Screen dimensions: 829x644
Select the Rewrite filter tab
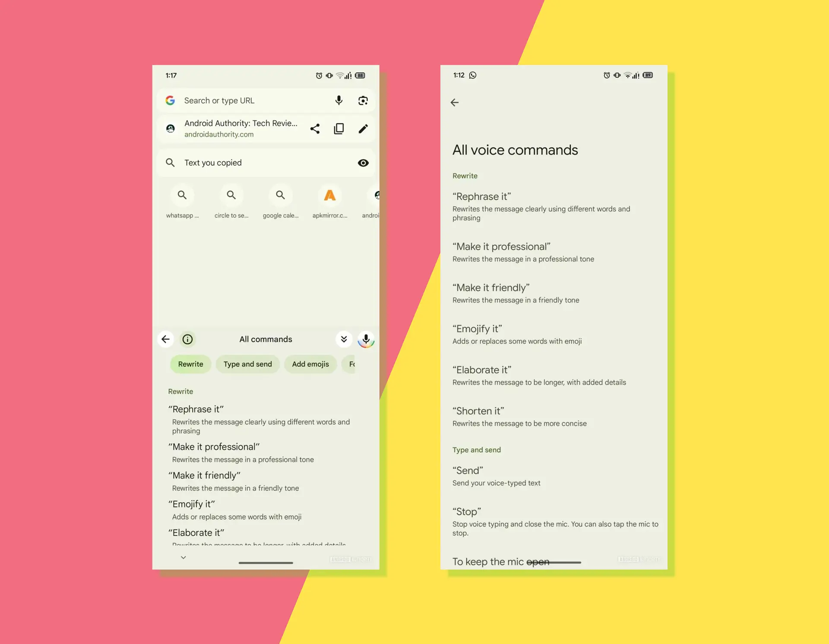[x=190, y=363]
